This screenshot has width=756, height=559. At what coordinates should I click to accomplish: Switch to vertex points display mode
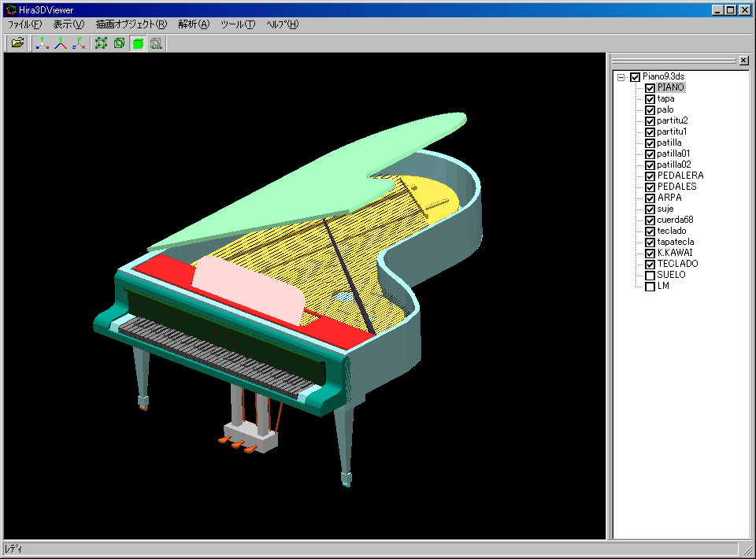coord(101,43)
